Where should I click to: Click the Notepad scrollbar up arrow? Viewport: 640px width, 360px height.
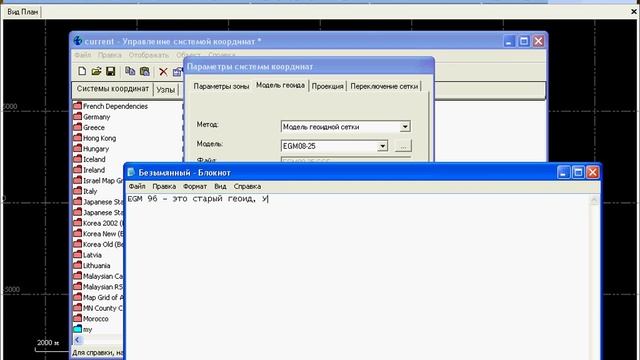point(594,200)
